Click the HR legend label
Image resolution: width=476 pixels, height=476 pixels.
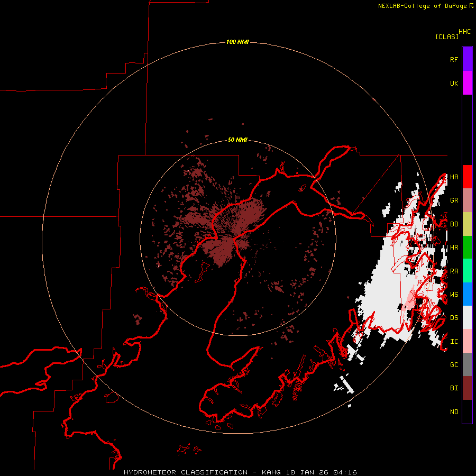pos(454,248)
